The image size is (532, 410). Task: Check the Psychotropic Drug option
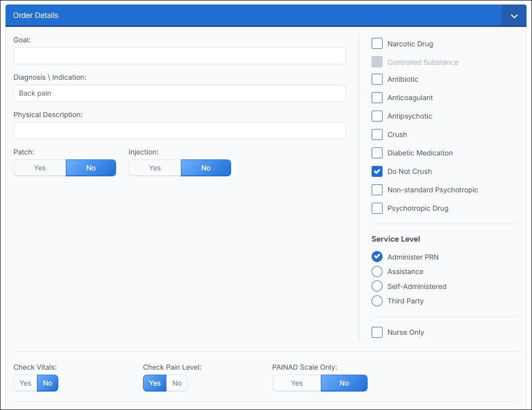point(377,208)
